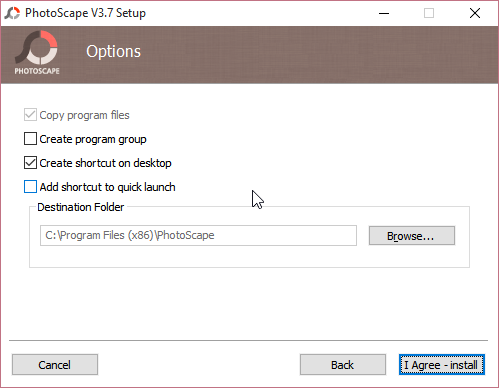
Task: Click the grayed-out maximize button
Action: point(429,13)
